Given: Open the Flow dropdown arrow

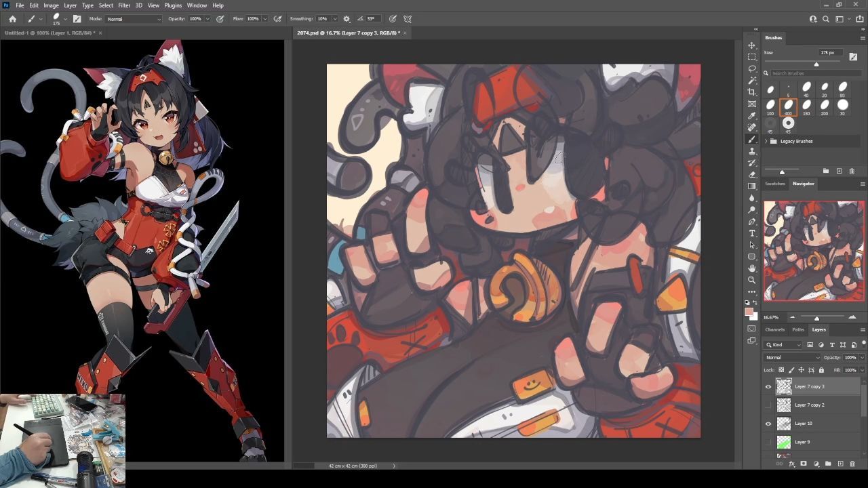Looking at the screenshot, I should [264, 19].
